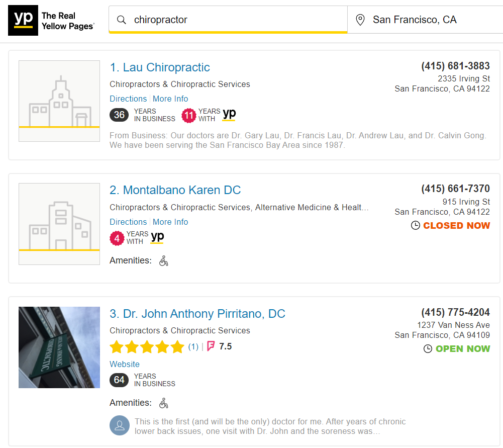Click the five-star rating for Pirritano
503x448 pixels.
tap(147, 347)
